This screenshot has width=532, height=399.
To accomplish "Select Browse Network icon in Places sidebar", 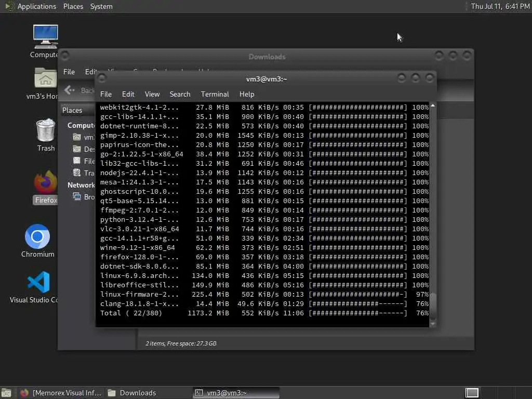I will click(x=77, y=197).
